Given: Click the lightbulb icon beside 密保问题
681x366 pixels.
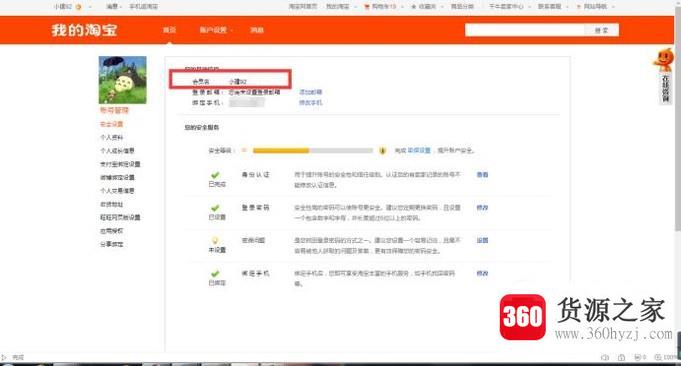Looking at the screenshot, I should [215, 241].
